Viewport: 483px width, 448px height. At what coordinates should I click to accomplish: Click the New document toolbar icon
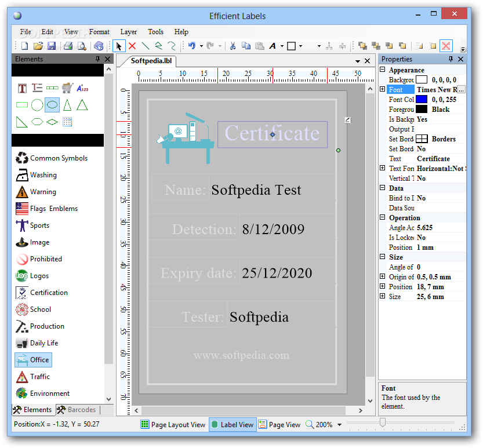[24, 46]
